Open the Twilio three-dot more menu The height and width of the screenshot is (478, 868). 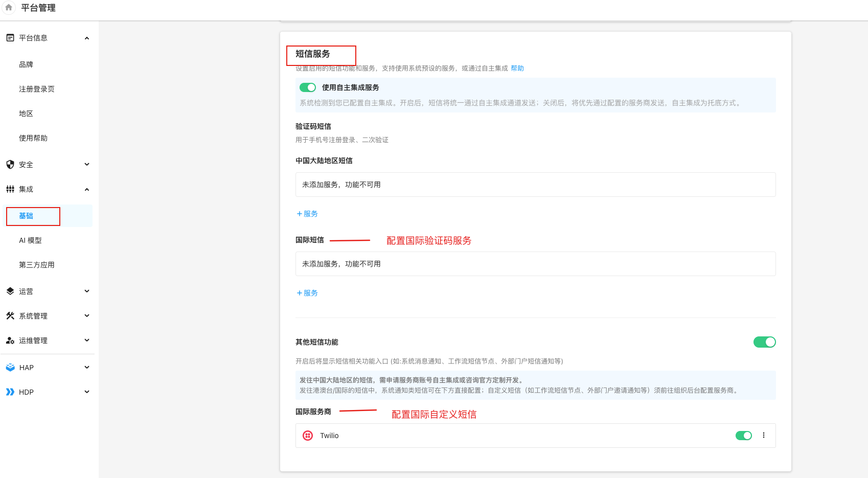(764, 436)
